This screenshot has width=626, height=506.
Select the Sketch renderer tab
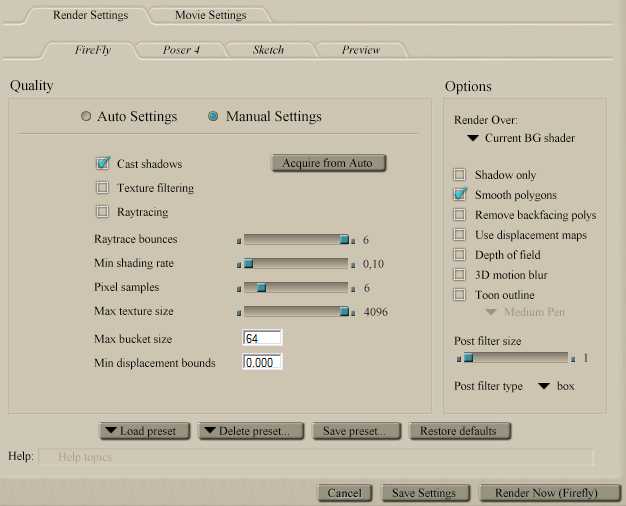click(268, 49)
